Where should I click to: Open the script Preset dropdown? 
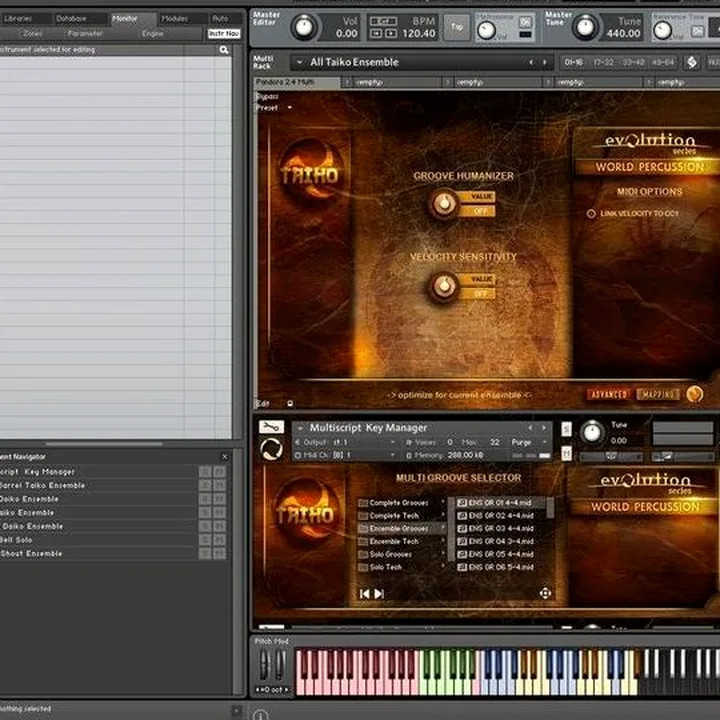(x=274, y=108)
